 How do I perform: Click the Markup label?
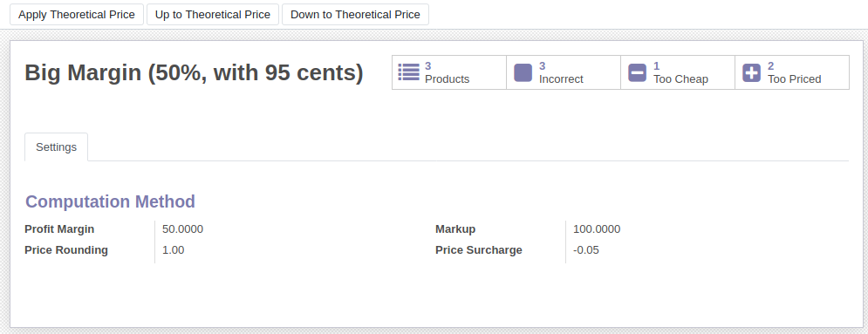tap(455, 229)
